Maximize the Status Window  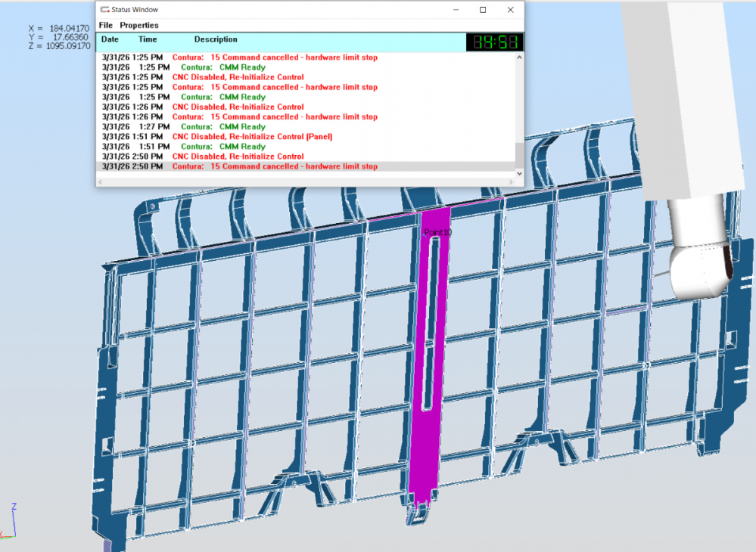tap(483, 10)
